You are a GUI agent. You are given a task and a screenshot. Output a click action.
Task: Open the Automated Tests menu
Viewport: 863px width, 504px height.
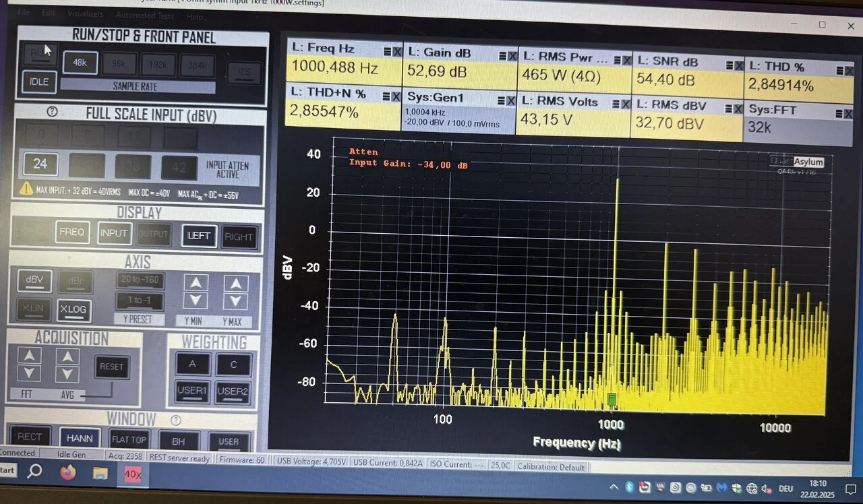(x=144, y=15)
